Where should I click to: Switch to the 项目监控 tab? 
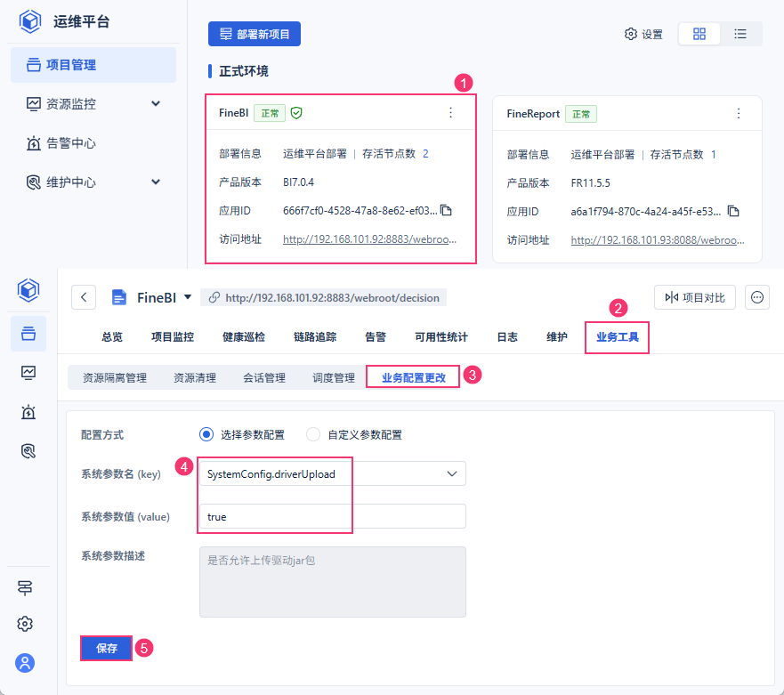(173, 337)
